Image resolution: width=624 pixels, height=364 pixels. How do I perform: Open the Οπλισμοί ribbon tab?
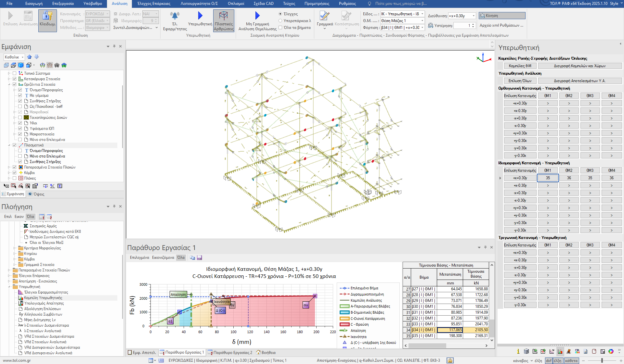236,4
